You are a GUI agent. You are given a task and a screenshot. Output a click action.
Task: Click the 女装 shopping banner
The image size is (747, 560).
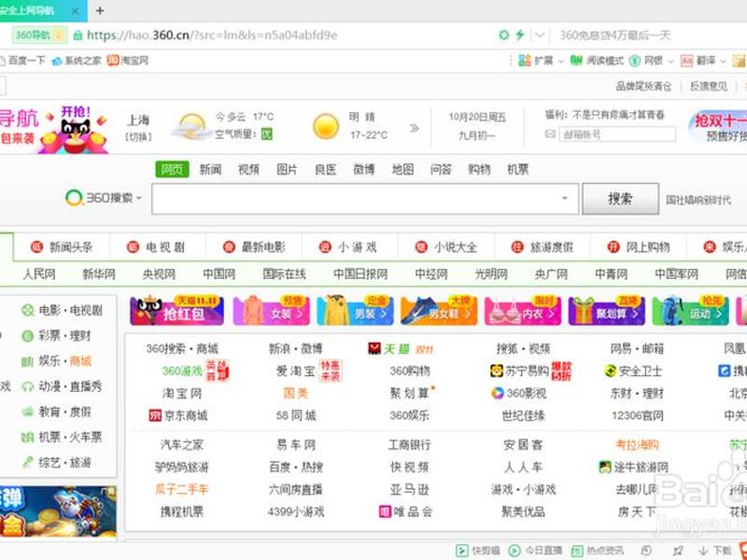click(271, 311)
